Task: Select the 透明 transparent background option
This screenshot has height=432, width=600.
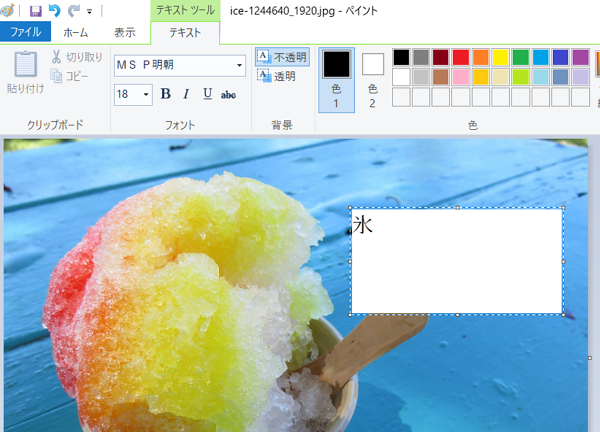Action: point(276,76)
